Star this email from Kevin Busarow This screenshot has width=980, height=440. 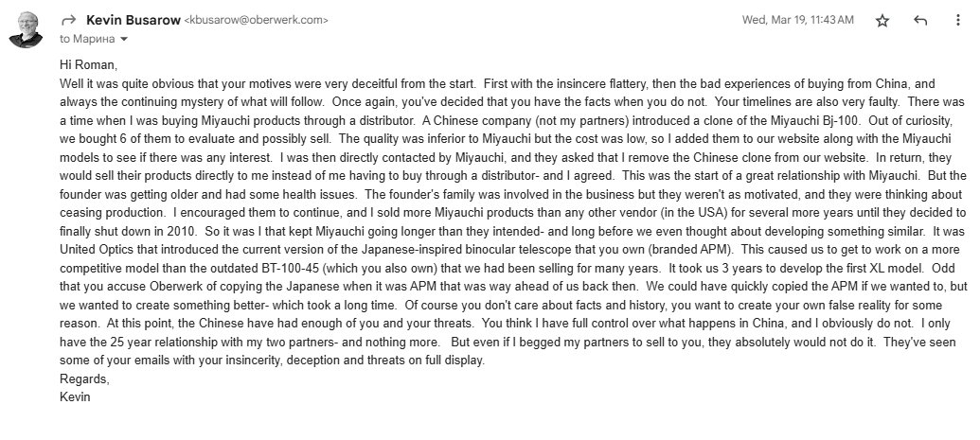(882, 21)
